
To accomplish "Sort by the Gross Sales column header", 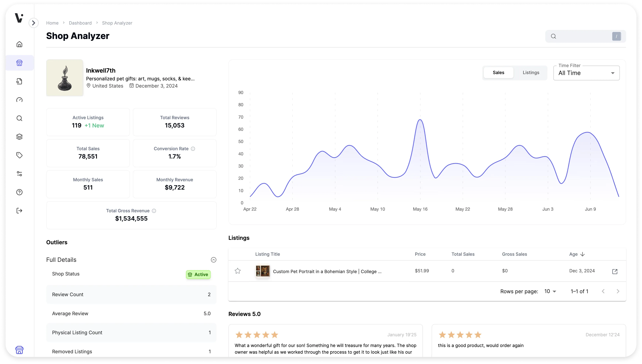I will pyautogui.click(x=514, y=254).
